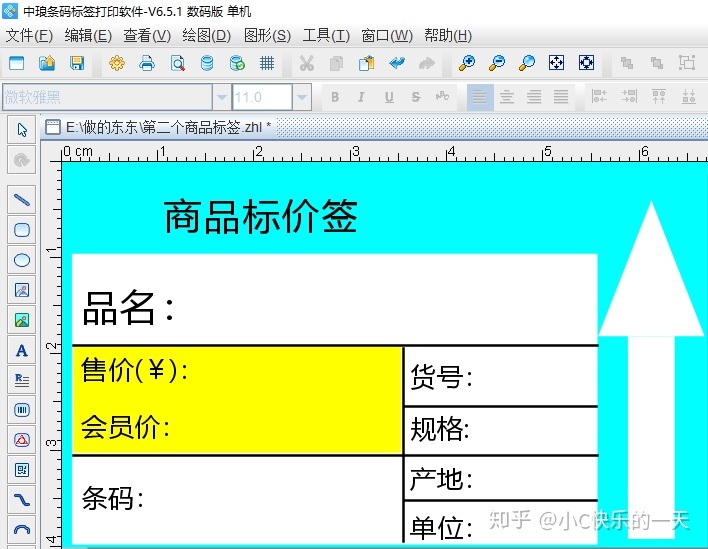The image size is (708, 549).
Task: Open the 编辑(E) menu
Action: (88, 36)
